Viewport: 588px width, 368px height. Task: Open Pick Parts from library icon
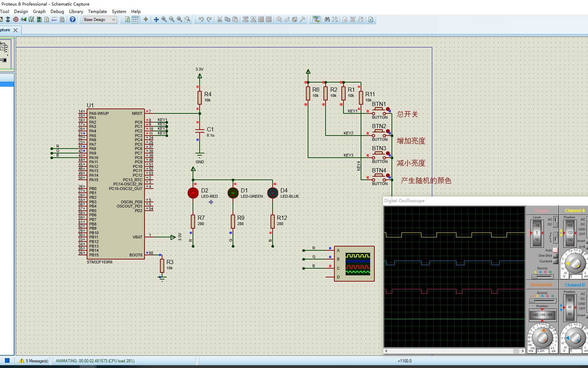(x=279, y=20)
